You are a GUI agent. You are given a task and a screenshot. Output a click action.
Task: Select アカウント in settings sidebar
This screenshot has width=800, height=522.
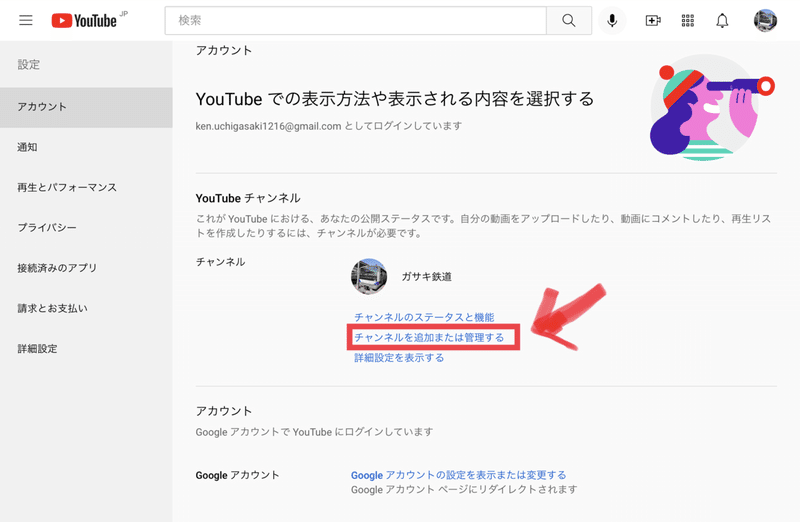pos(86,107)
